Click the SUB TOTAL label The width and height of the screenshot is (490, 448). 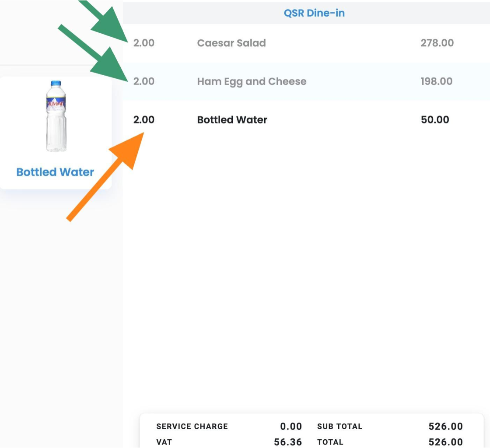click(x=339, y=427)
